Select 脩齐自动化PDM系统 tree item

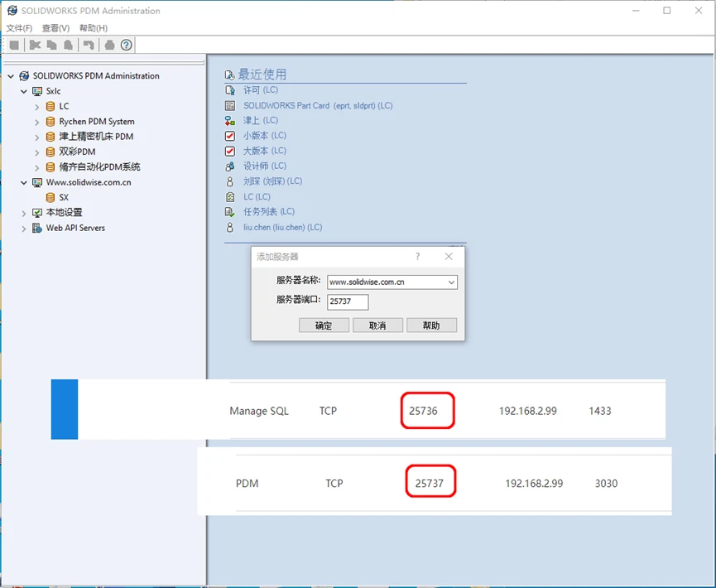tap(99, 166)
